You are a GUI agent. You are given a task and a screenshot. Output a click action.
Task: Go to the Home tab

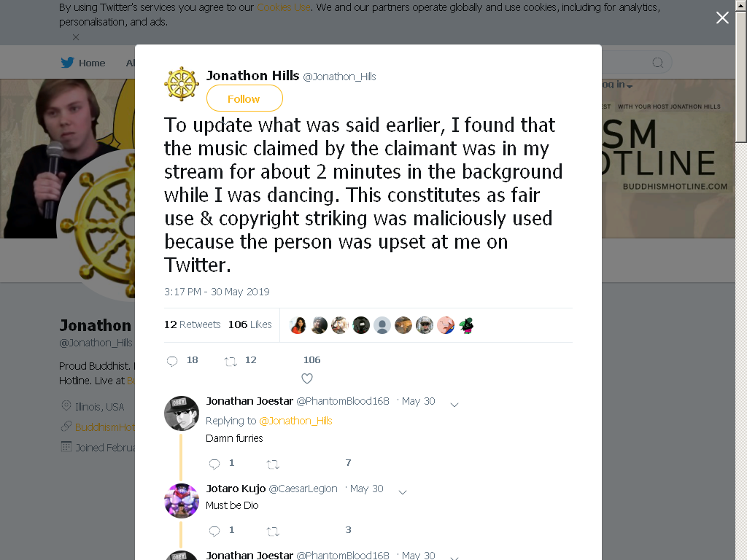[x=83, y=63]
